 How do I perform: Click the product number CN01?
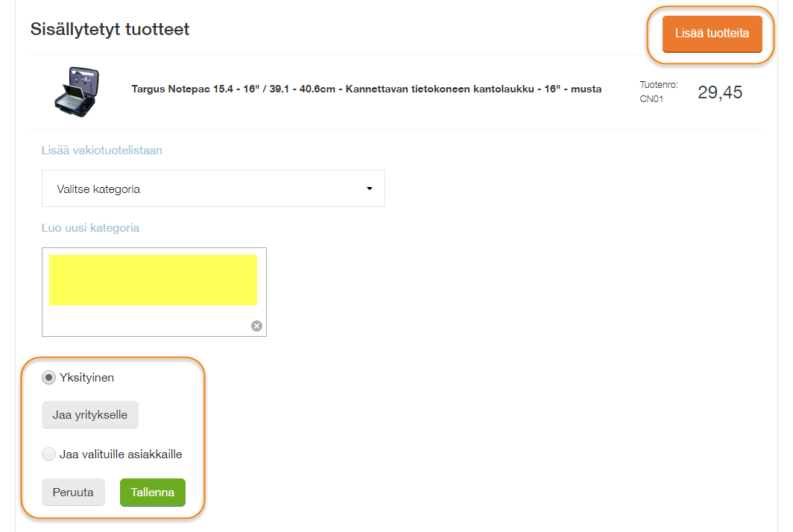(x=651, y=99)
